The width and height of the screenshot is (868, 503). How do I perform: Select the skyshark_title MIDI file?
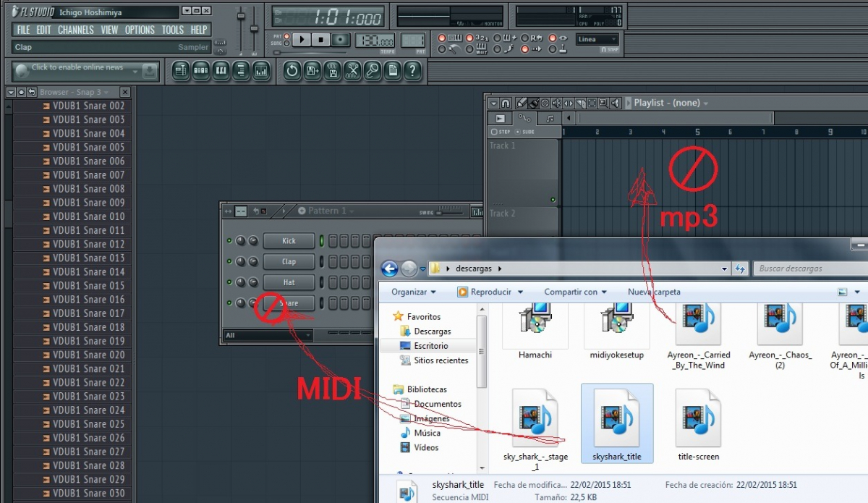(x=617, y=423)
